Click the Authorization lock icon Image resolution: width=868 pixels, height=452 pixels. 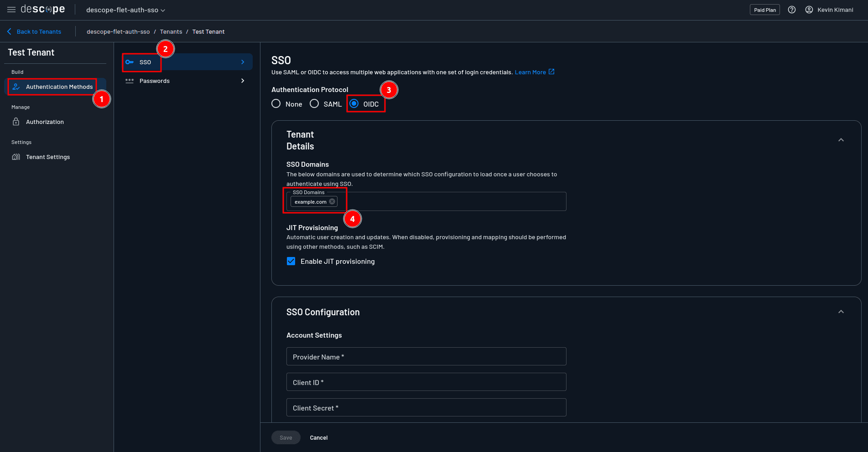16,122
